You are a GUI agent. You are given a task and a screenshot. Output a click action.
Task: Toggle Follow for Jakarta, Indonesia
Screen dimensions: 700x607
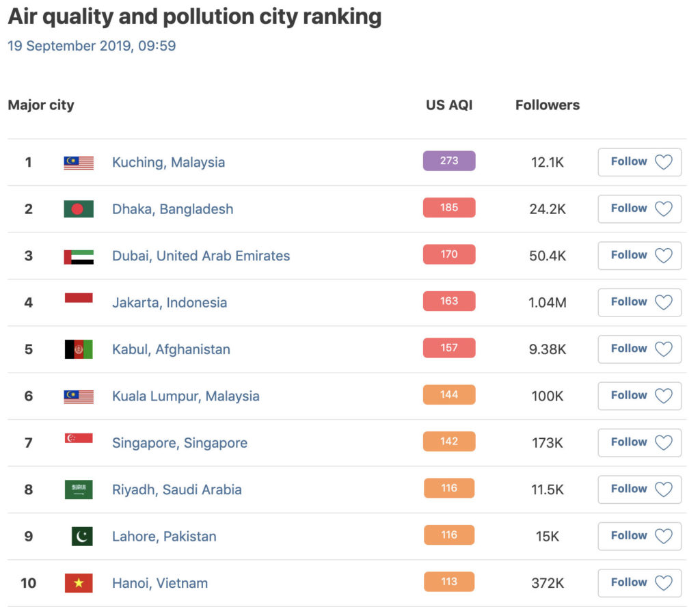[639, 302]
